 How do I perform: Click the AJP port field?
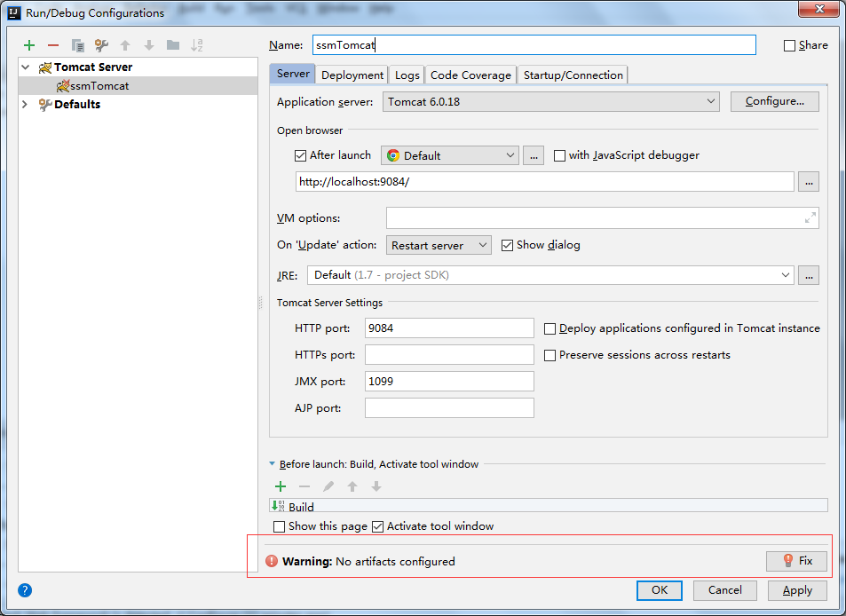tap(449, 407)
